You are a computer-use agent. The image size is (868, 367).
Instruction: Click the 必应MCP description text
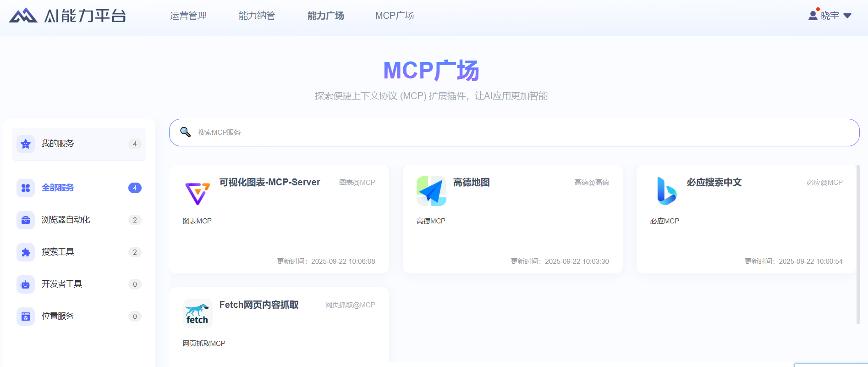[x=665, y=221]
